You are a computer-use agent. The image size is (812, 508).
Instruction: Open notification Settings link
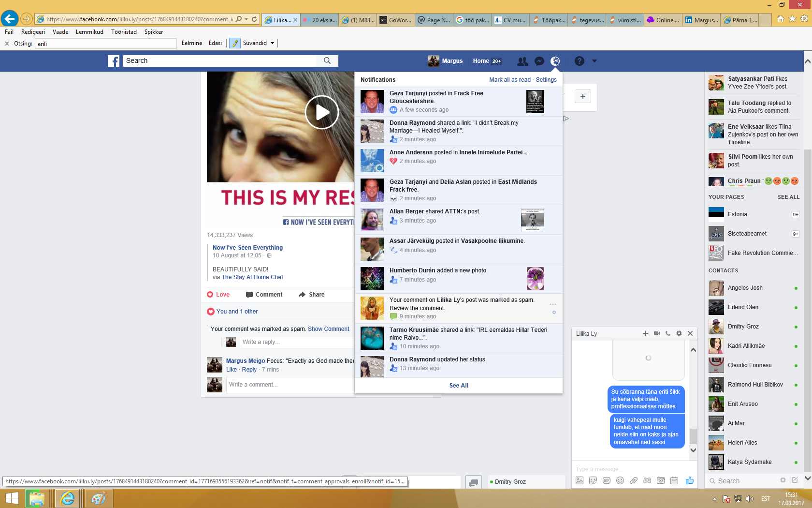click(546, 80)
